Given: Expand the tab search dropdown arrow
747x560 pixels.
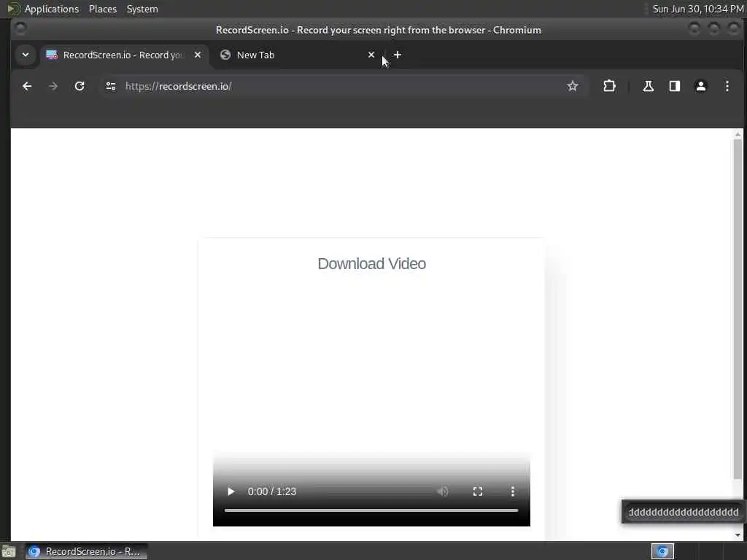Looking at the screenshot, I should click(x=26, y=55).
